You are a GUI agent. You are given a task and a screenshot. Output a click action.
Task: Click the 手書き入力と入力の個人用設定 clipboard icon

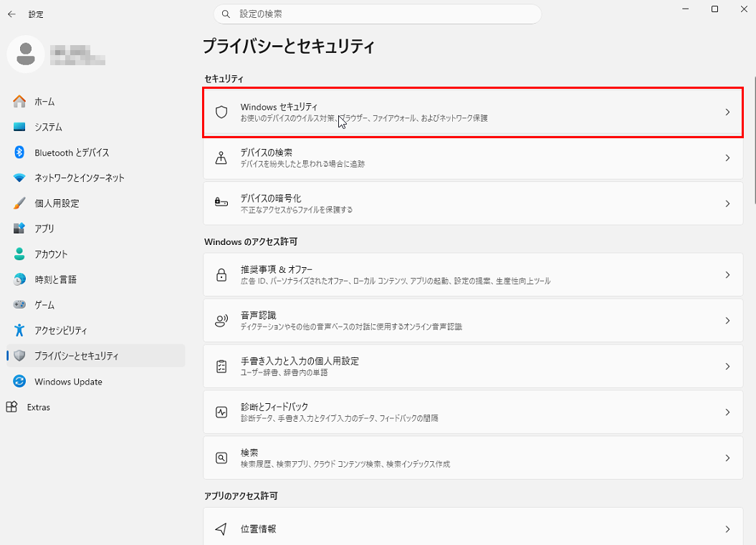(x=221, y=367)
